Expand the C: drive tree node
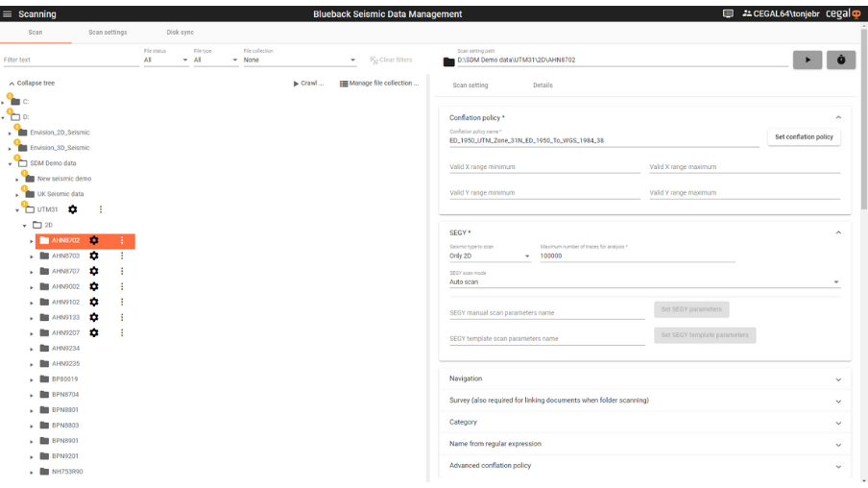 pos(3,103)
